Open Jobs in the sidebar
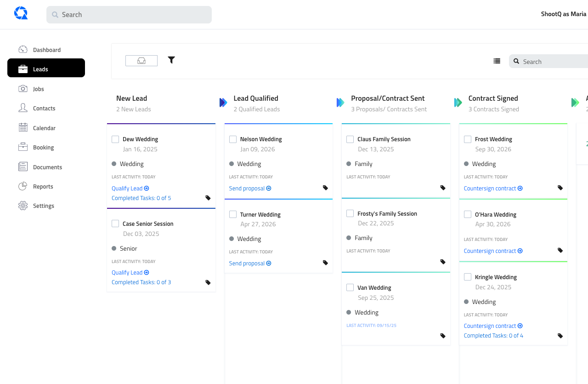The image size is (588, 384). coord(39,89)
